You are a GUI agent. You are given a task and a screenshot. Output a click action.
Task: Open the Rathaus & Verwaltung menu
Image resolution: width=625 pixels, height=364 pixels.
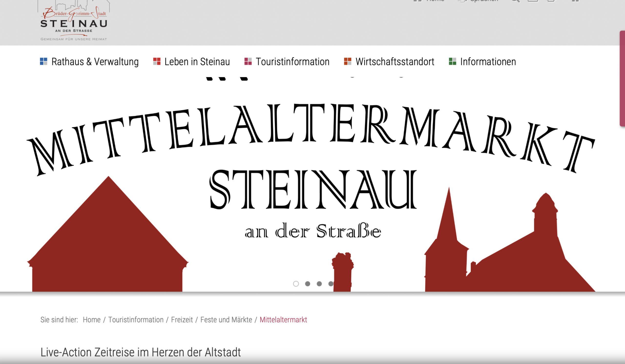tap(89, 62)
